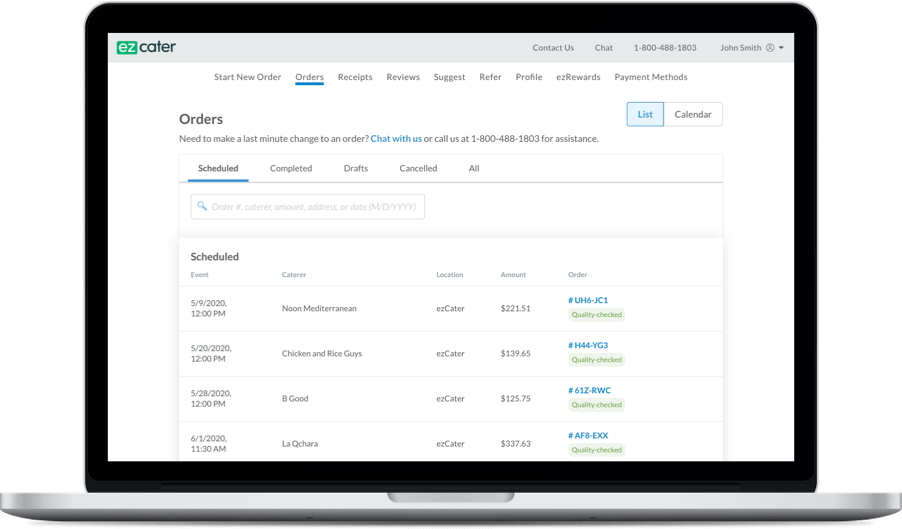Viewport: 902px width, 529px height.
Task: Open the ezRewards page
Action: point(578,77)
